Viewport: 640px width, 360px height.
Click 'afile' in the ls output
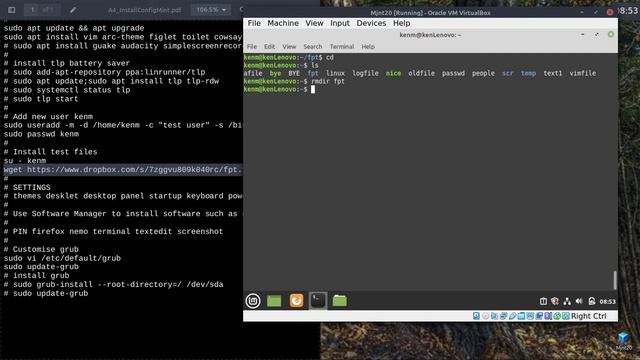click(x=253, y=73)
